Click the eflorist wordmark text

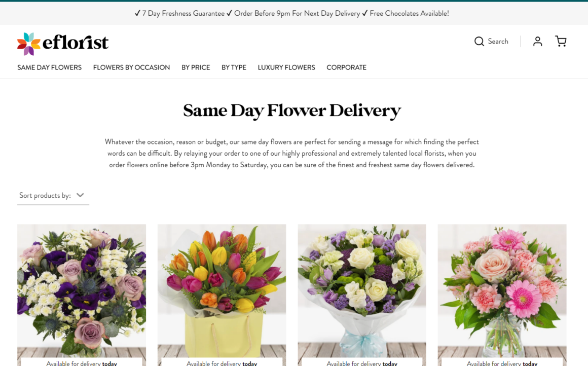tap(76, 43)
